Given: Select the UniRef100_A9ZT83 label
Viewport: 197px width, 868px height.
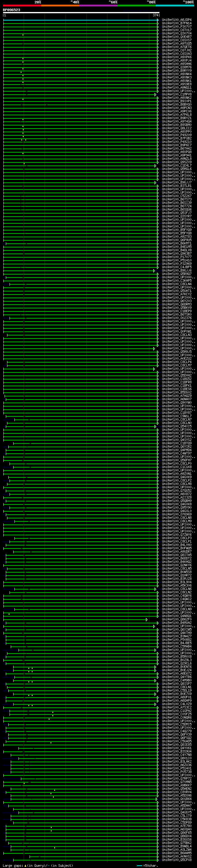Looking at the screenshot, I should click(x=177, y=236).
